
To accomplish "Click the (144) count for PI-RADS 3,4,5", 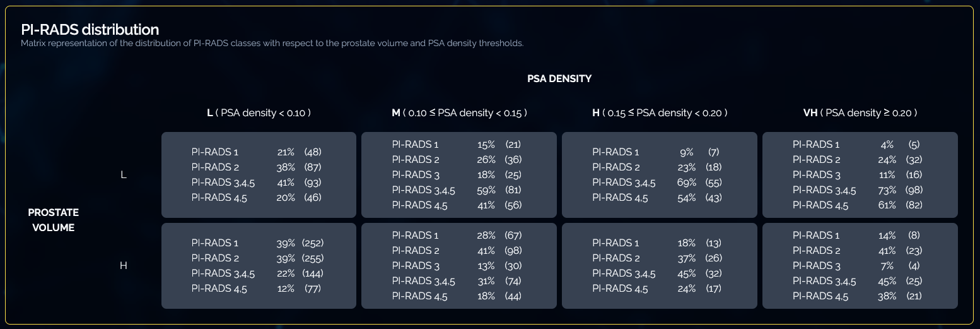I will click(x=313, y=273).
